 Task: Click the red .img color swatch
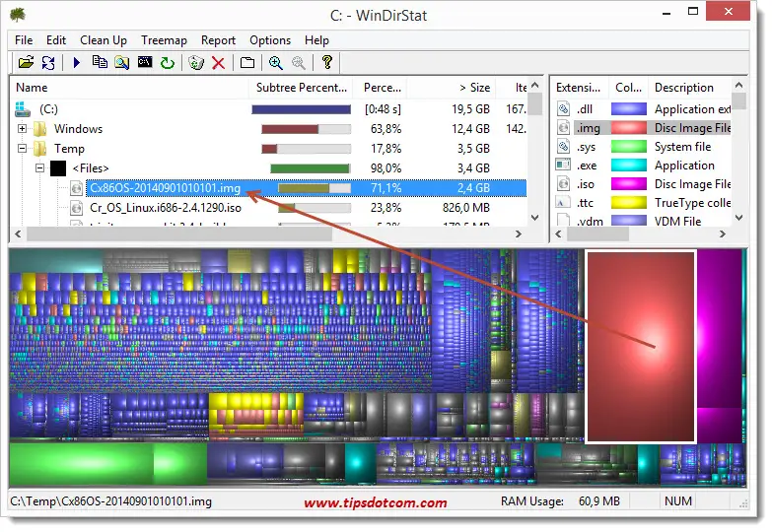pyautogui.click(x=629, y=128)
